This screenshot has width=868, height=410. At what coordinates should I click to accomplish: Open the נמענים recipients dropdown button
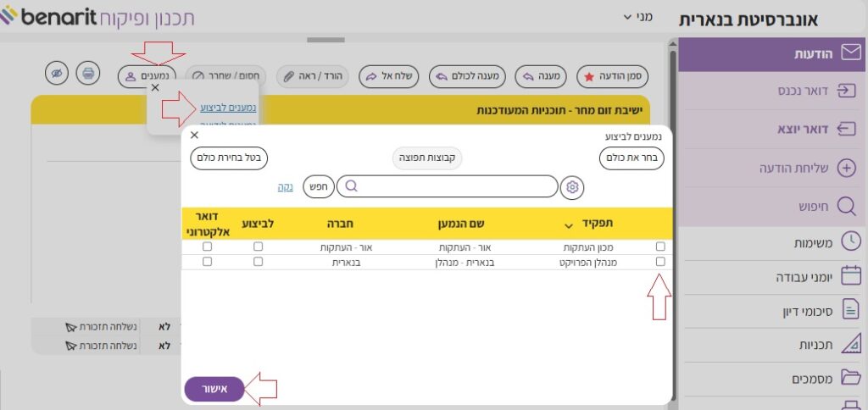tap(147, 75)
